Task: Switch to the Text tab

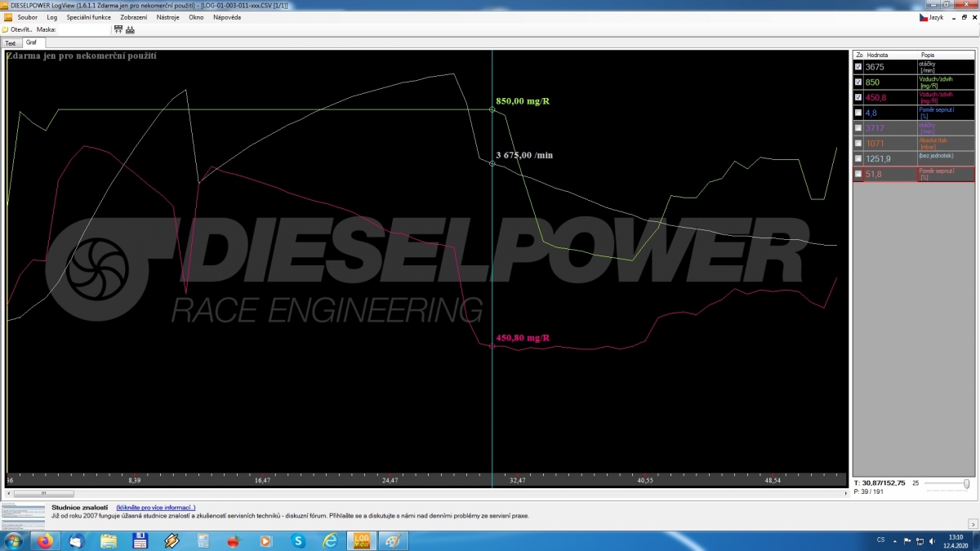Action: click(x=11, y=43)
